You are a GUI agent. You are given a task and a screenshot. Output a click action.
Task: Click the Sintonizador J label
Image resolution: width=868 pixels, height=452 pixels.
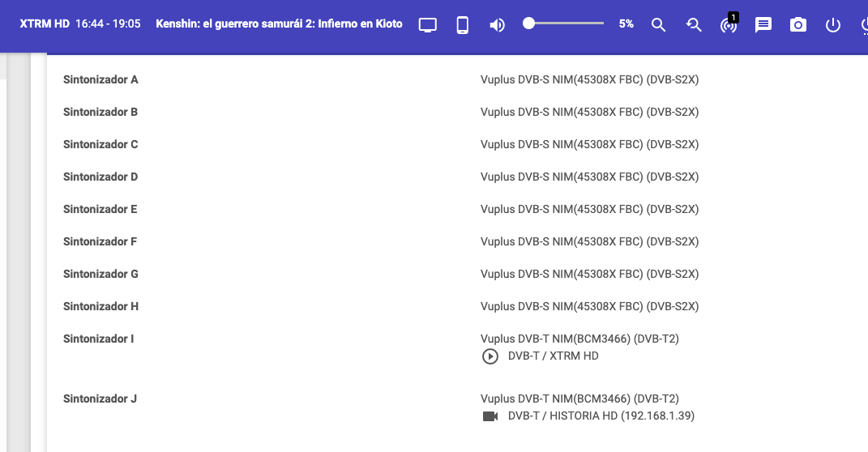pos(100,399)
